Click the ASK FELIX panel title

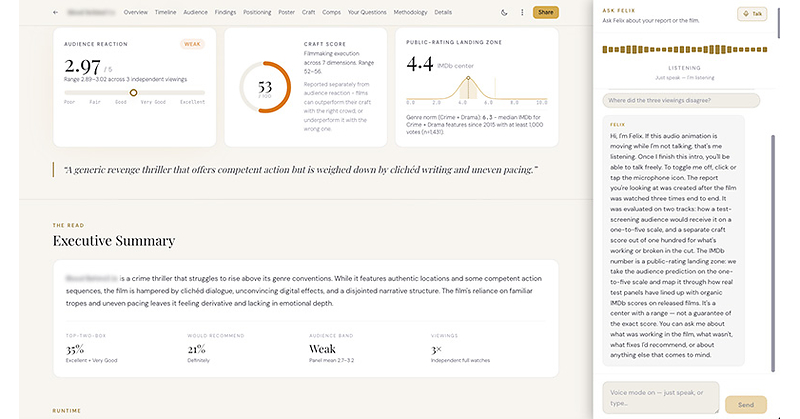(x=618, y=10)
